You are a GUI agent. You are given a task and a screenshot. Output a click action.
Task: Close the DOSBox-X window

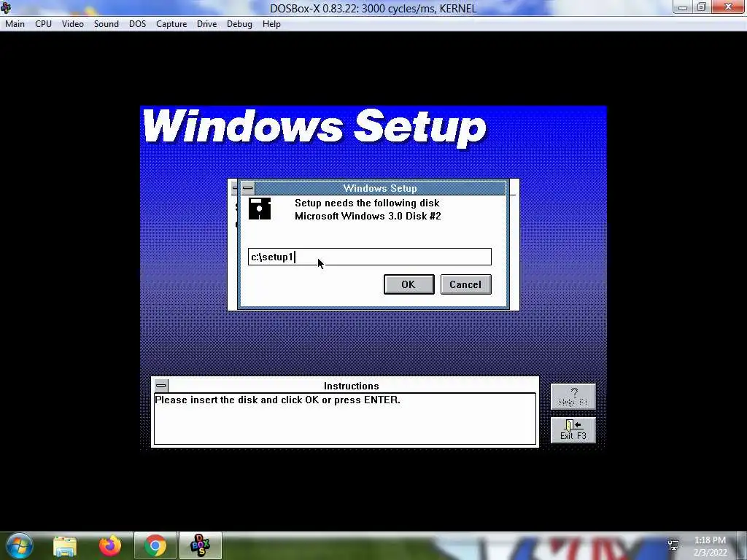coord(728,7)
